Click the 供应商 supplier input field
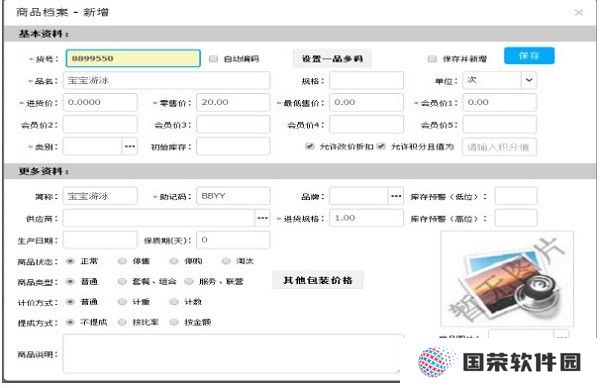This screenshot has width=600, height=388. click(159, 218)
